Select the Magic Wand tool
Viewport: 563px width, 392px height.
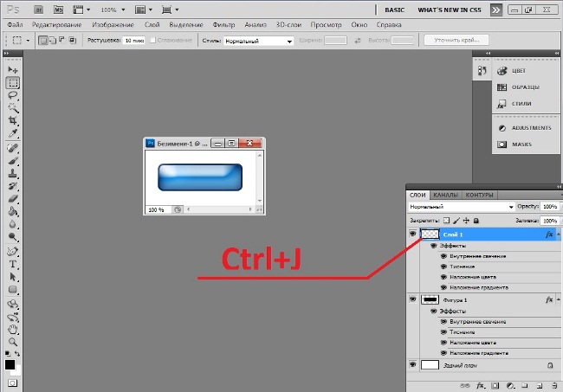(x=13, y=108)
